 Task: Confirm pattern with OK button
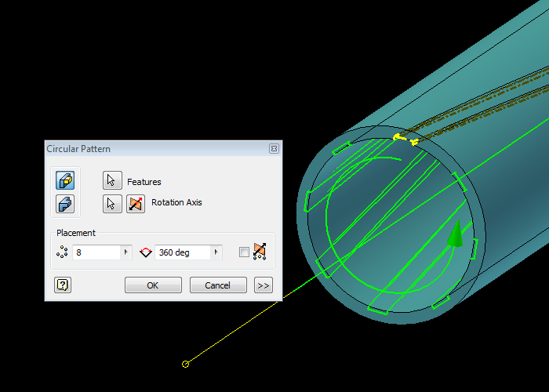[x=153, y=285]
